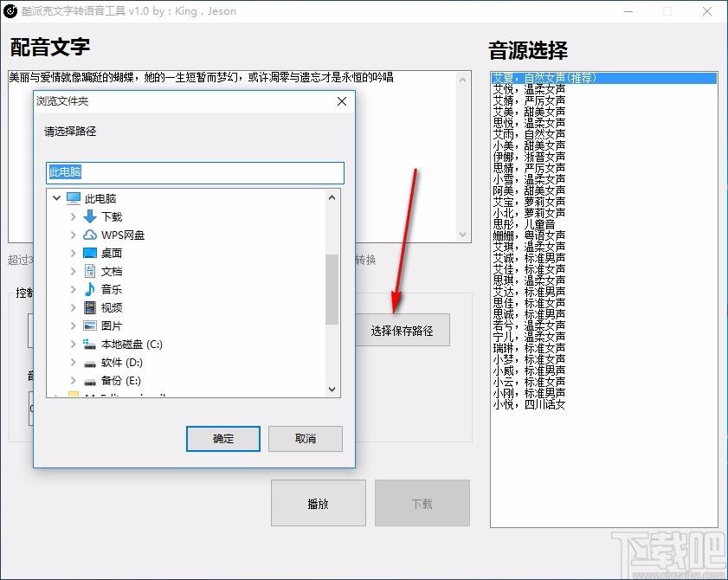Click the 选择保存路径 button
Image resolution: width=728 pixels, height=580 pixels.
(402, 331)
